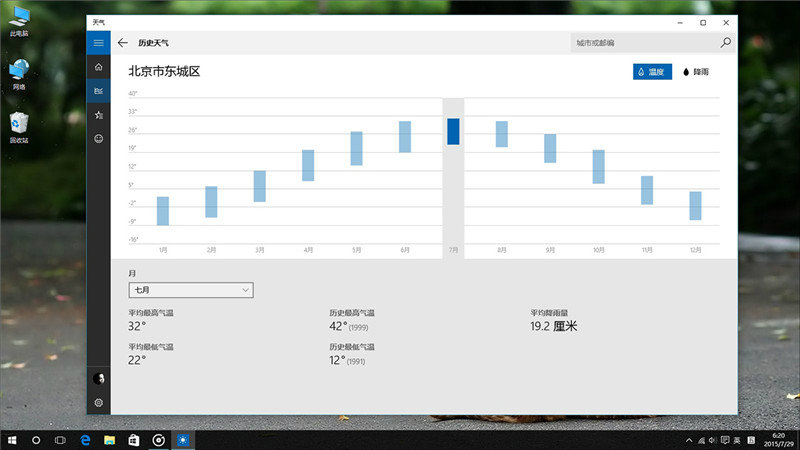Go back with the arrow icon
This screenshot has width=800, height=450.
[x=123, y=43]
